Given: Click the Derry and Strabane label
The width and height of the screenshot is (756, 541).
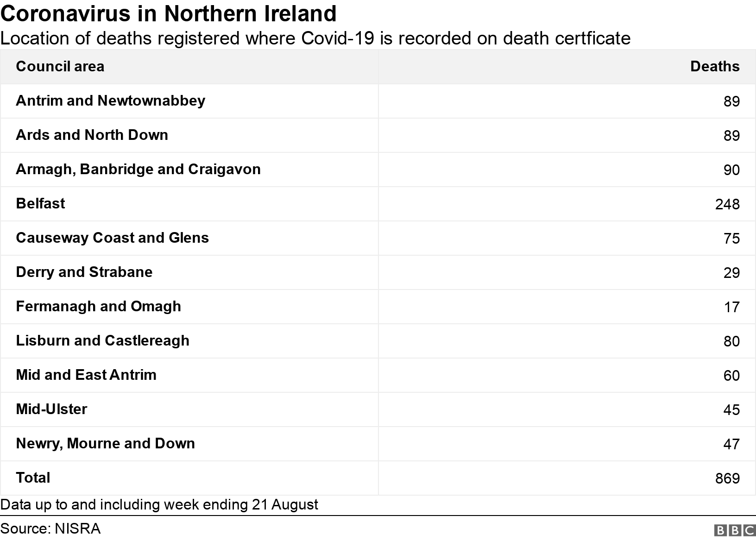Looking at the screenshot, I should 84,272.
